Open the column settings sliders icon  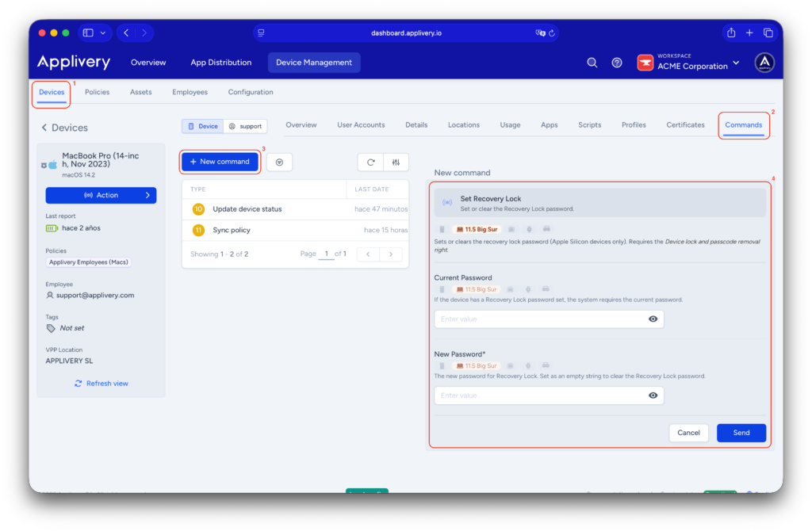(x=396, y=162)
